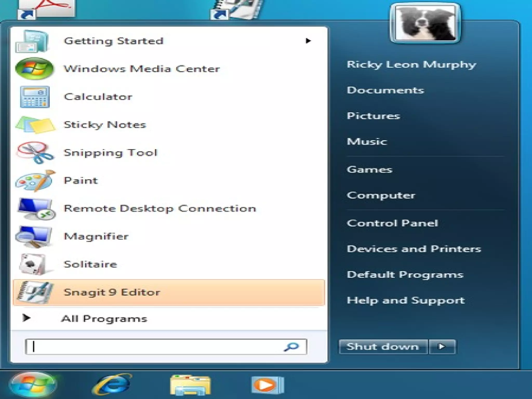532x399 pixels.
Task: Open Internet Explorer from the taskbar
Action: [112, 385]
